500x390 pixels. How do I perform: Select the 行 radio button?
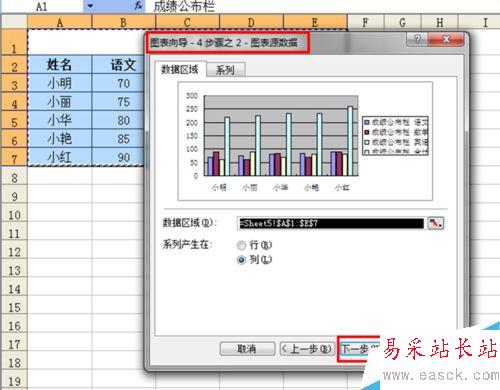241,245
